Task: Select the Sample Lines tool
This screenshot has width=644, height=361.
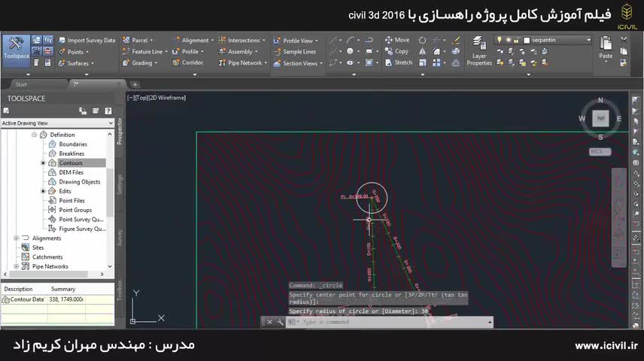Action: click(x=294, y=52)
